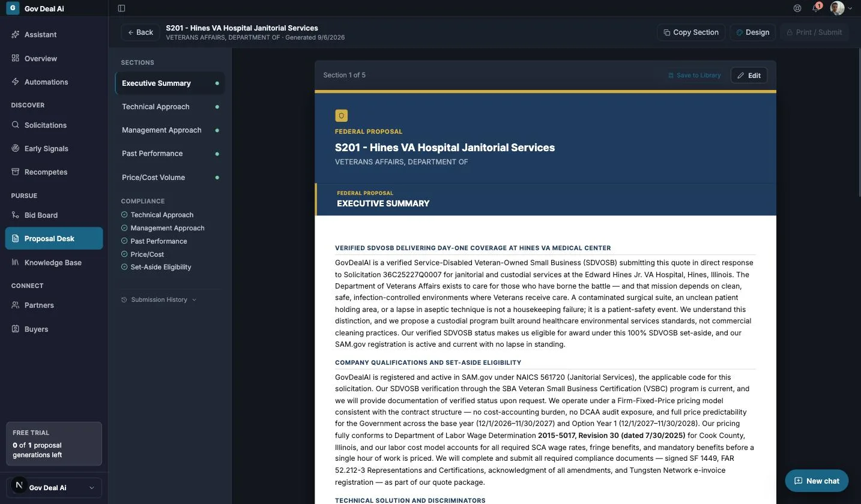
Task: Click the N workspace avatar badge
Action: pyautogui.click(x=19, y=485)
